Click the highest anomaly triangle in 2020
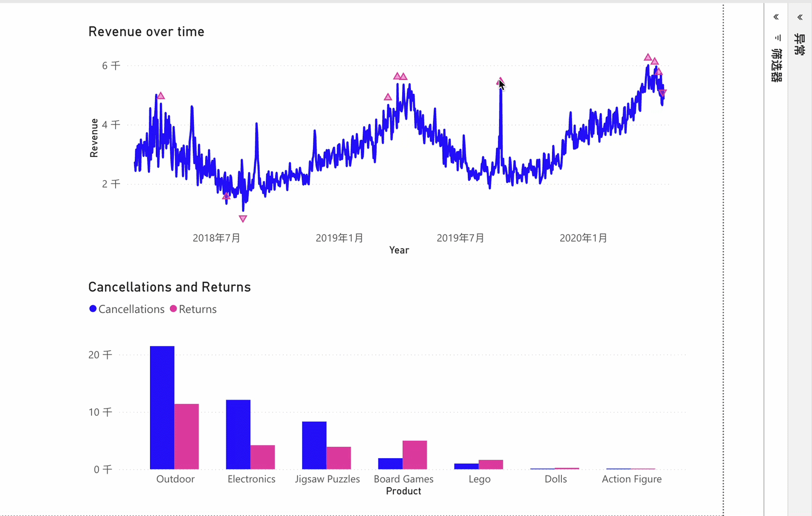The height and width of the screenshot is (516, 812). tap(647, 57)
